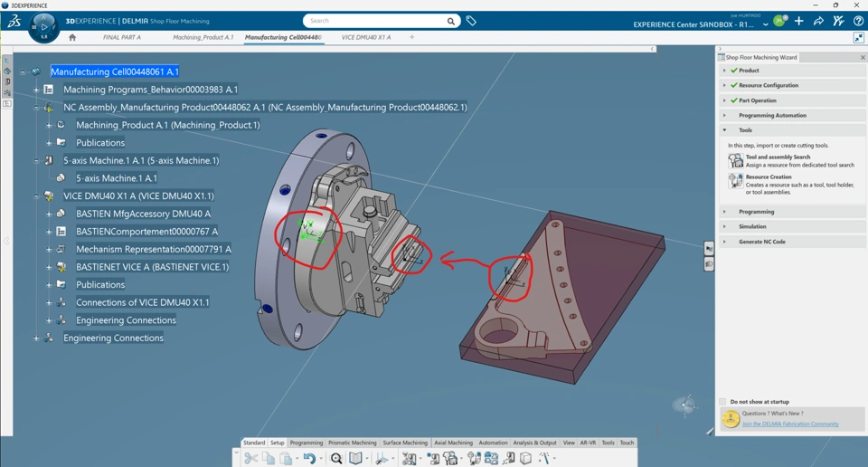The width and height of the screenshot is (868, 467).
Task: Expand the Generate NC Code wizard section
Action: [x=724, y=242]
